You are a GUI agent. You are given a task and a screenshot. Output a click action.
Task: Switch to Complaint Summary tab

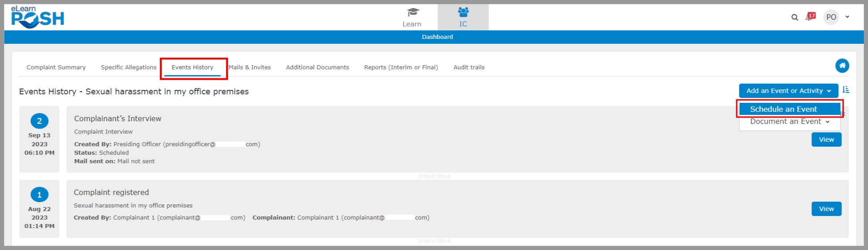56,68
